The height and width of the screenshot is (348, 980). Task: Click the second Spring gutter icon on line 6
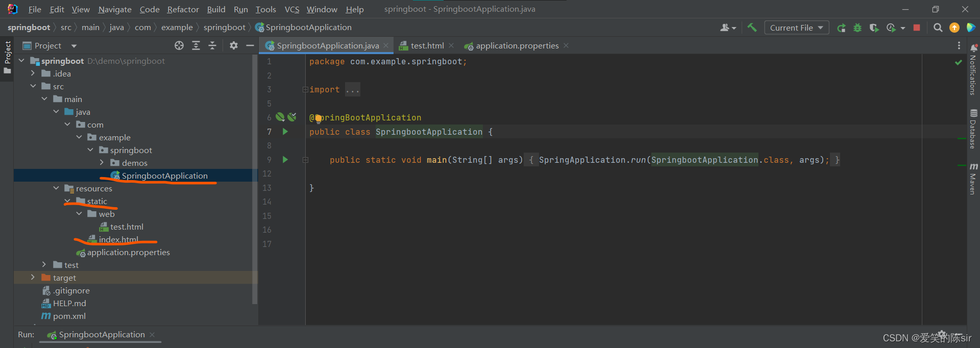(x=292, y=117)
